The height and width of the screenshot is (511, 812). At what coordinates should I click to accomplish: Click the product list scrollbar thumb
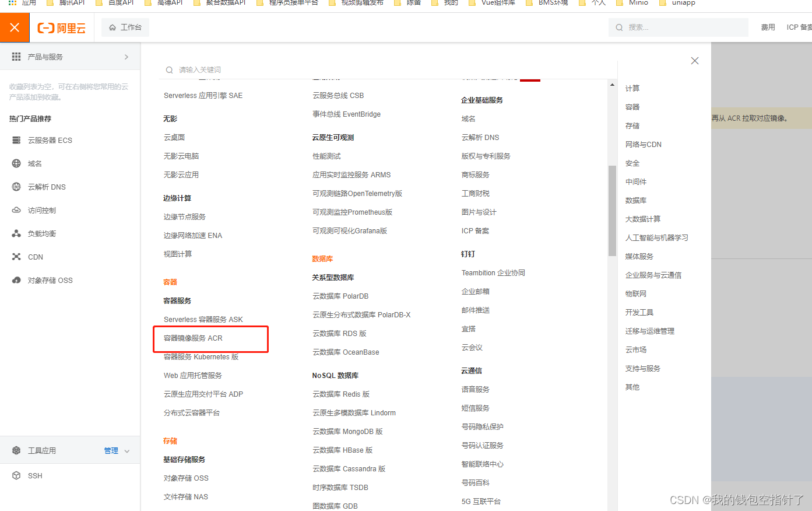[x=612, y=211]
